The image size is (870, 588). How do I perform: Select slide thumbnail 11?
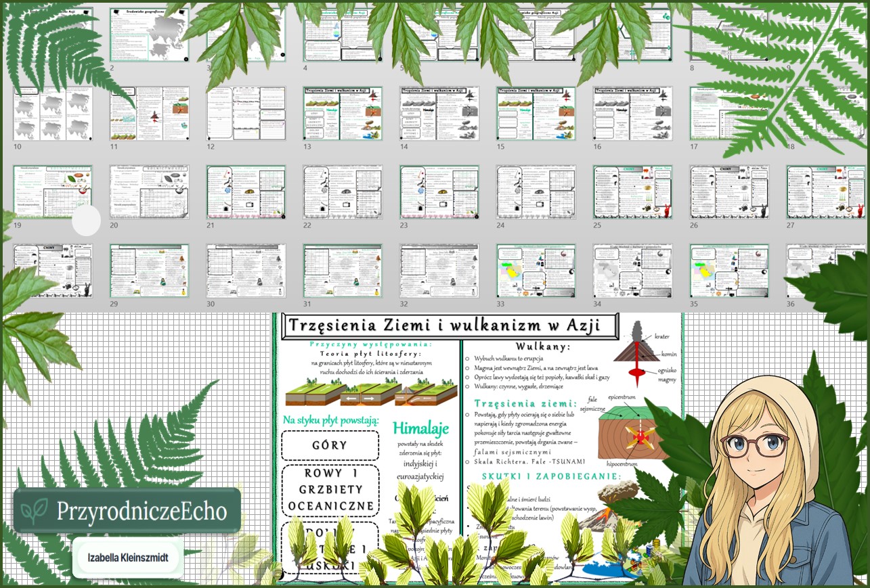point(149,113)
